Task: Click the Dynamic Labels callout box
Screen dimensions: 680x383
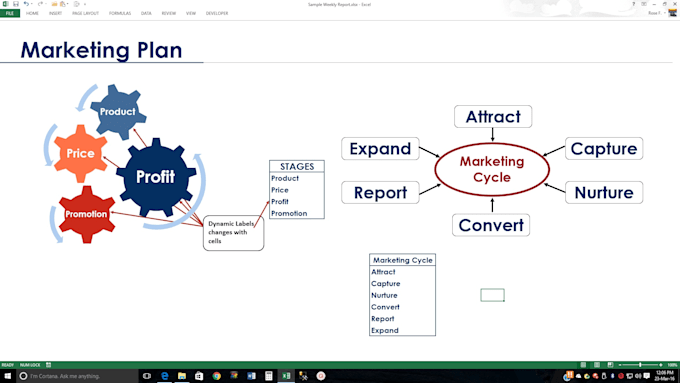Action: [x=233, y=233]
